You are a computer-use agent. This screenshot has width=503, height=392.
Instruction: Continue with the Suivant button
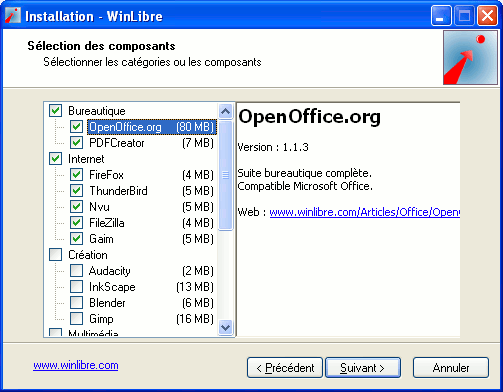pyautogui.click(x=363, y=368)
